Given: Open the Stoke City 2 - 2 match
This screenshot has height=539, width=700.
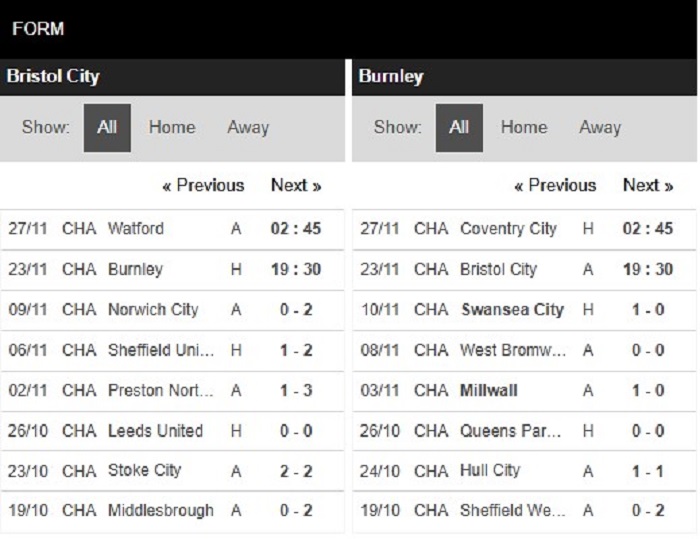Looking at the screenshot, I should coord(172,471).
